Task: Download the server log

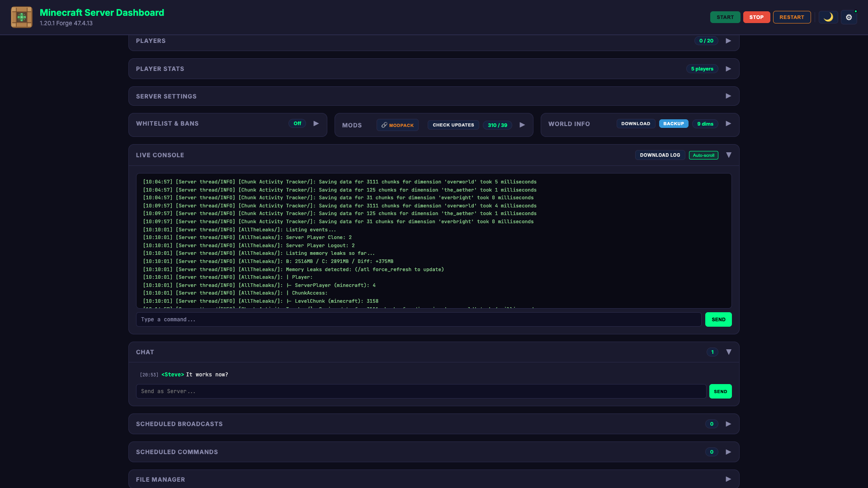Action: coord(660,155)
